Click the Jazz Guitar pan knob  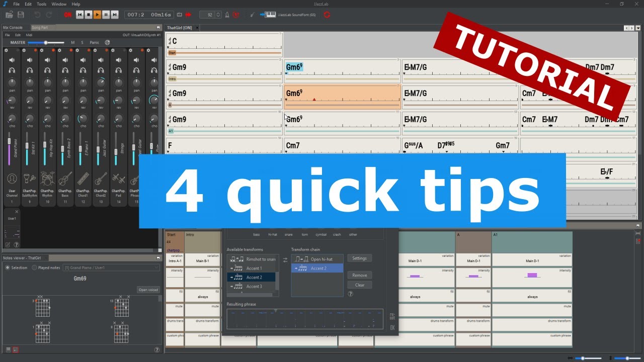tap(101, 82)
